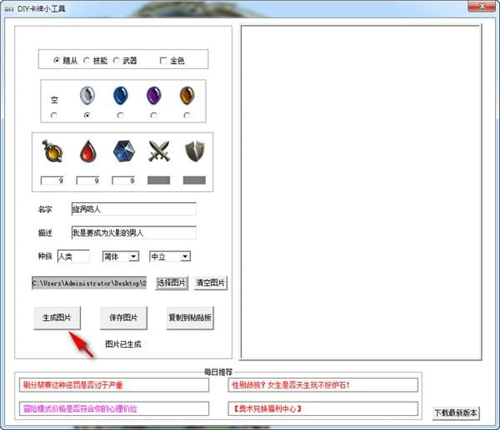Viewport: 500px width, 430px height.
Task: Click the purple gem rarity icon
Action: [x=154, y=96]
